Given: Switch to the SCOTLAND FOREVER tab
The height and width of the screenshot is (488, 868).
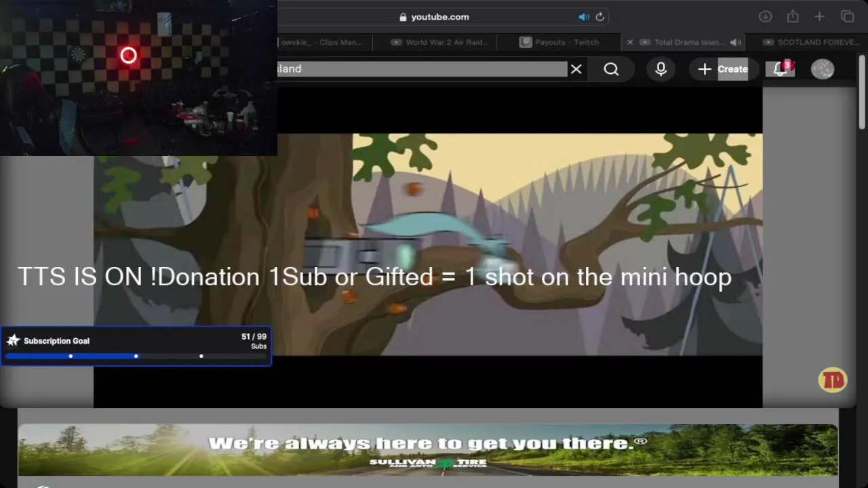Looking at the screenshot, I should point(807,42).
